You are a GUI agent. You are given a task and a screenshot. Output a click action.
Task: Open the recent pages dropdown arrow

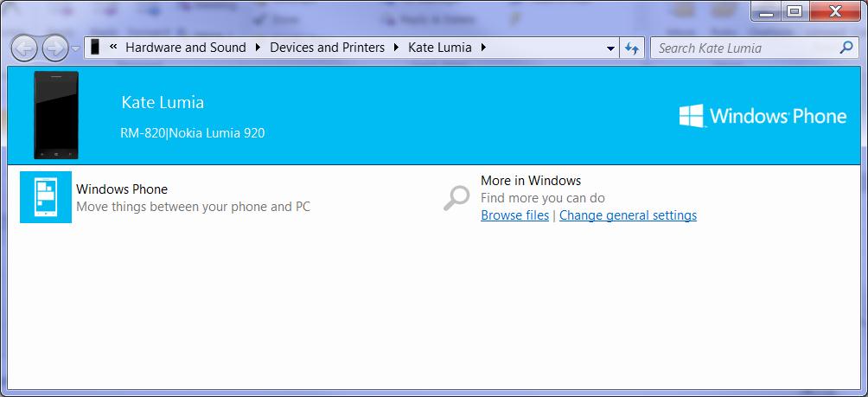coord(76,48)
